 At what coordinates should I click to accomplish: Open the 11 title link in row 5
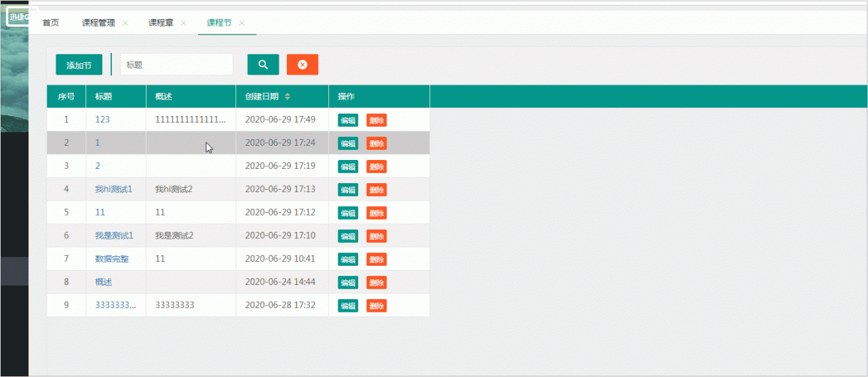tap(100, 212)
